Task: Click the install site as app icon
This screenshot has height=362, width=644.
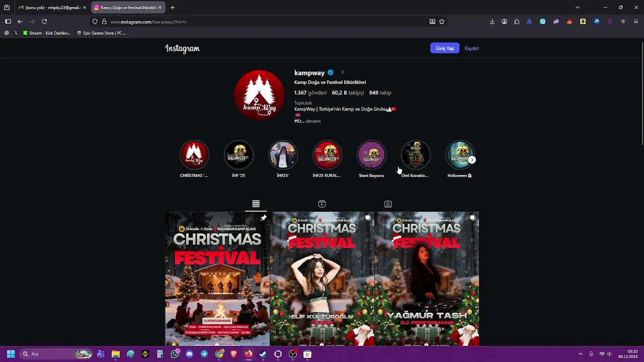Action: click(x=432, y=22)
